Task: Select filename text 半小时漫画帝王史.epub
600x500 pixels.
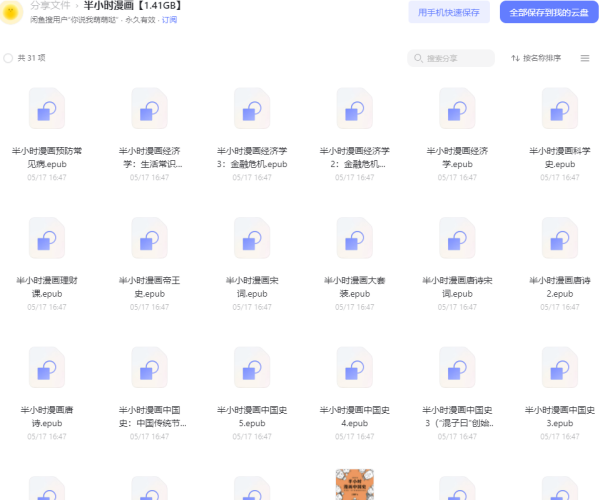Action: point(149,287)
